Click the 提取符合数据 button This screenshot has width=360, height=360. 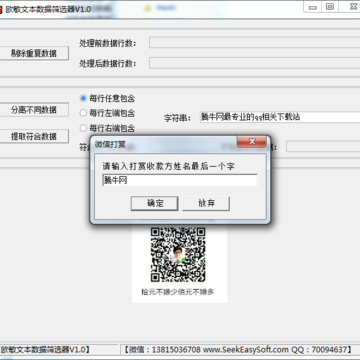(34, 136)
